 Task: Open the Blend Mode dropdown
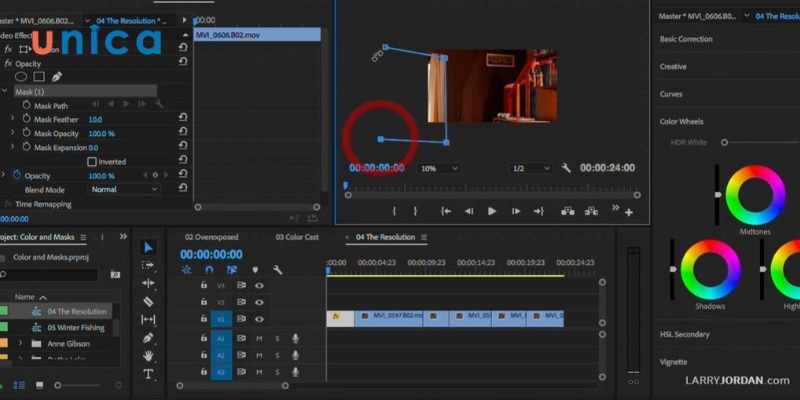click(x=124, y=189)
